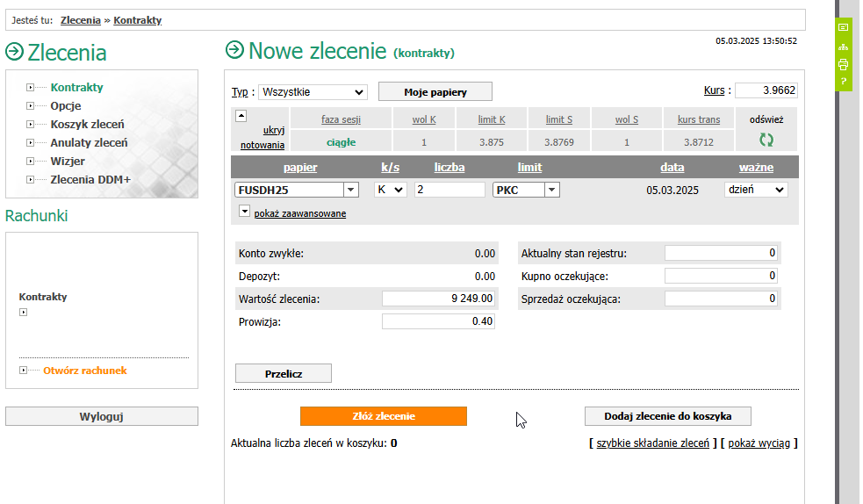Screen dimensions: 863x504
Task: Open Koszyk zleceń in the side menu
Action: [87, 125]
